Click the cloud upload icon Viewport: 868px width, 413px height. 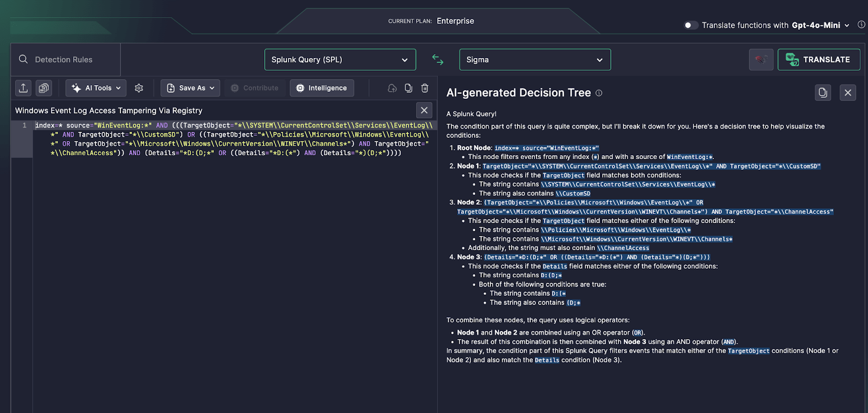[392, 88]
